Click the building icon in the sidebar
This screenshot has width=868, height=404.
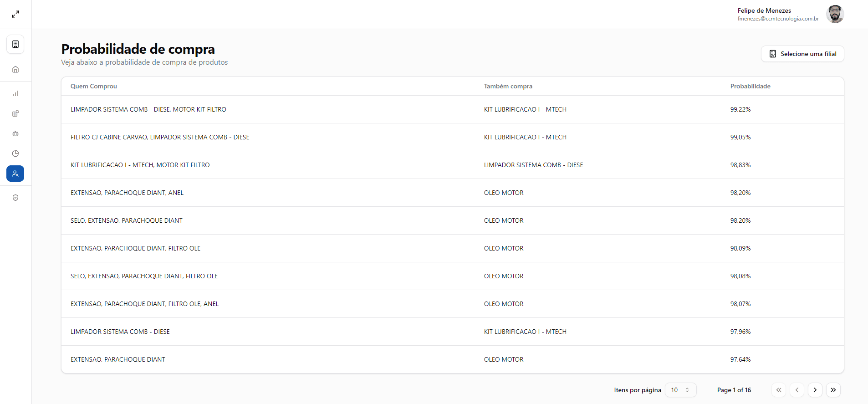point(15,44)
